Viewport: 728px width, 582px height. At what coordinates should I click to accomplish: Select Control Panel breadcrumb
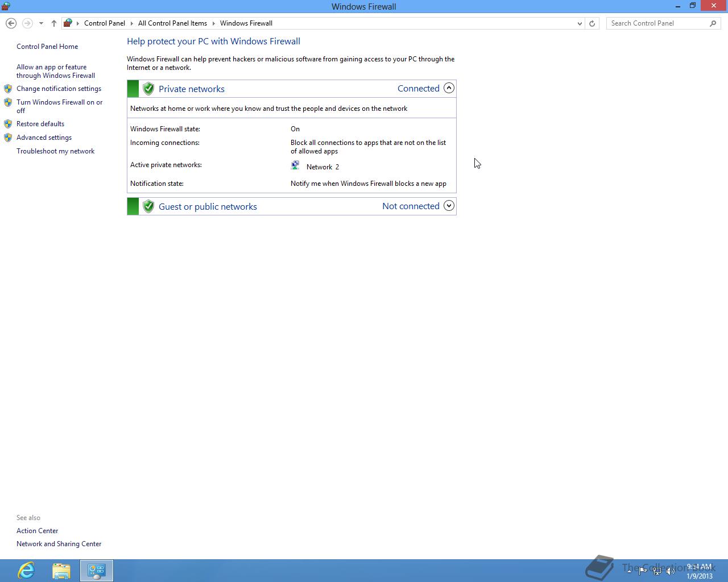click(x=105, y=23)
